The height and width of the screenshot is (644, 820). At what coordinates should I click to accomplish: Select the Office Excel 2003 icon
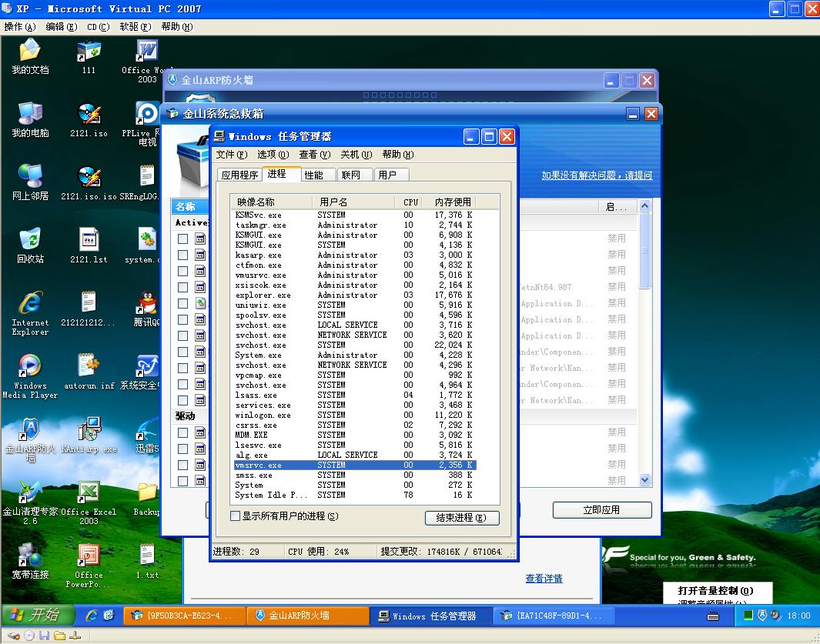(89, 502)
